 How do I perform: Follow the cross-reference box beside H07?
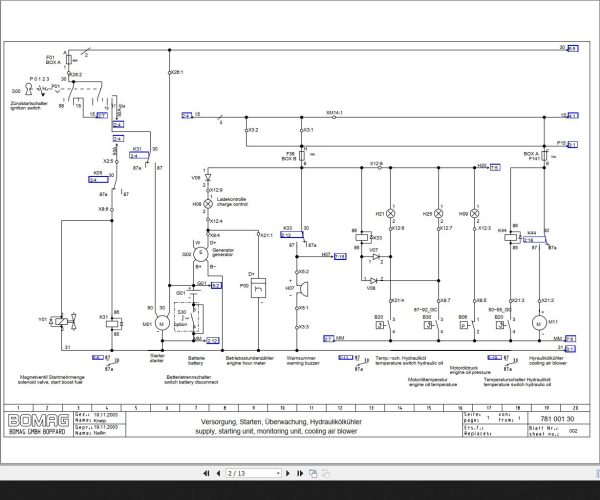[340, 256]
